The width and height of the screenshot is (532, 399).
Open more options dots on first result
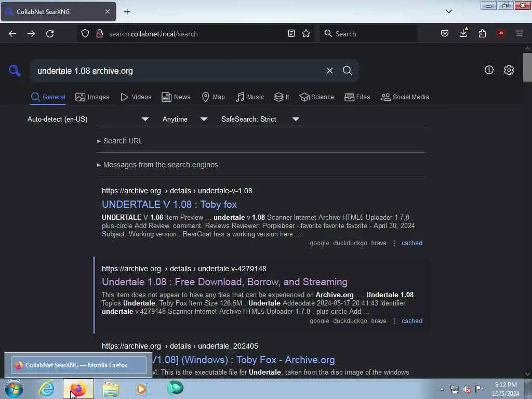click(x=394, y=243)
